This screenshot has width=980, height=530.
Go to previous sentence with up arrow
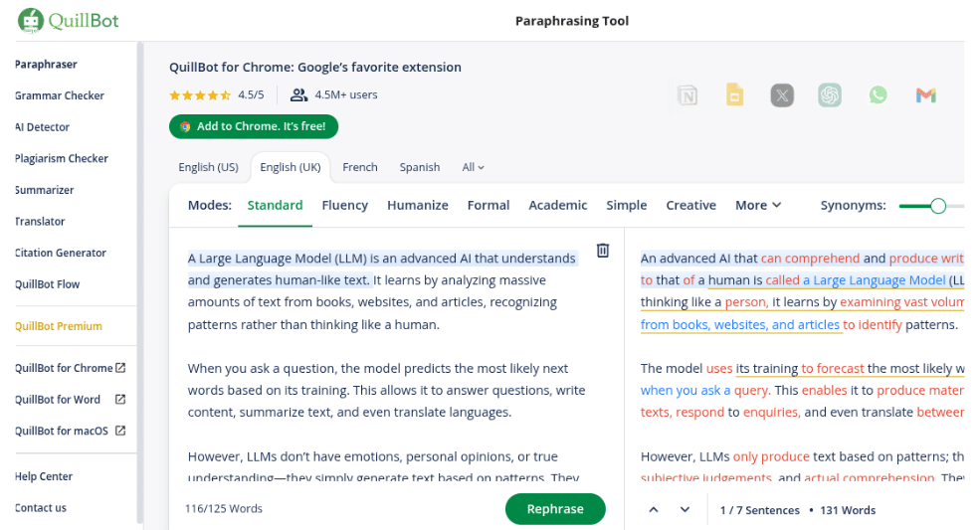653,509
